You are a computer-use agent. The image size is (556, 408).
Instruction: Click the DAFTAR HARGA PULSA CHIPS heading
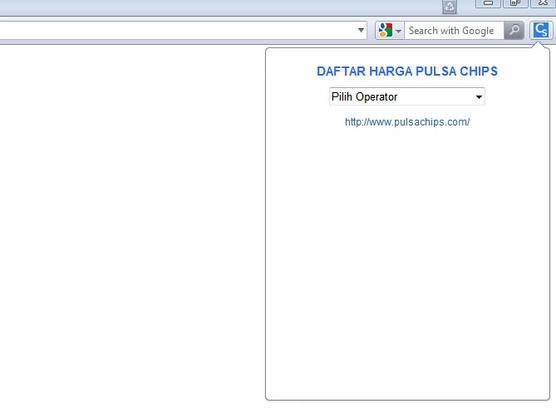(x=407, y=71)
